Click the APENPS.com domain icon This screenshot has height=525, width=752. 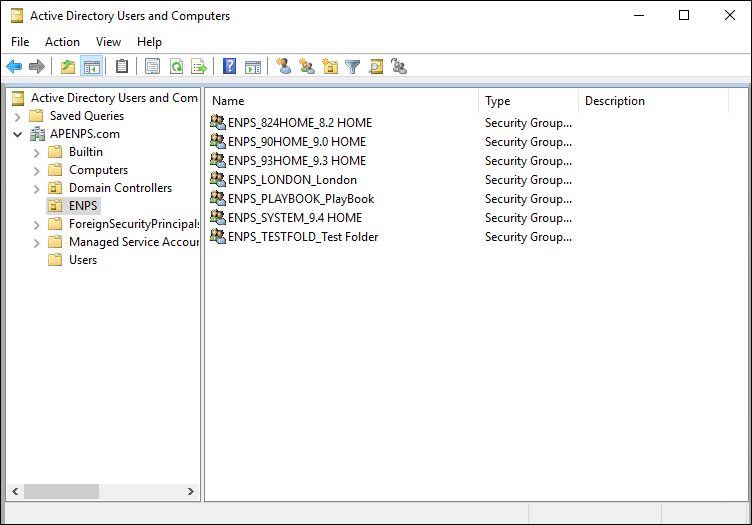37,134
